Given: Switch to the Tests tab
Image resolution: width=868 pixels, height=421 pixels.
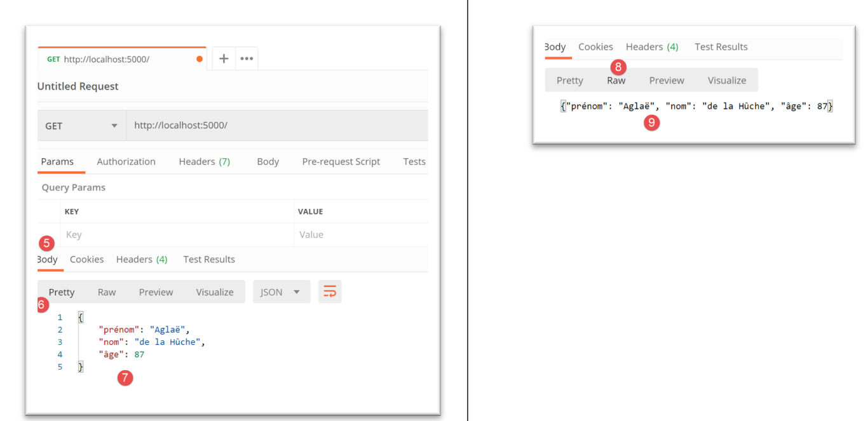Looking at the screenshot, I should tap(414, 162).
